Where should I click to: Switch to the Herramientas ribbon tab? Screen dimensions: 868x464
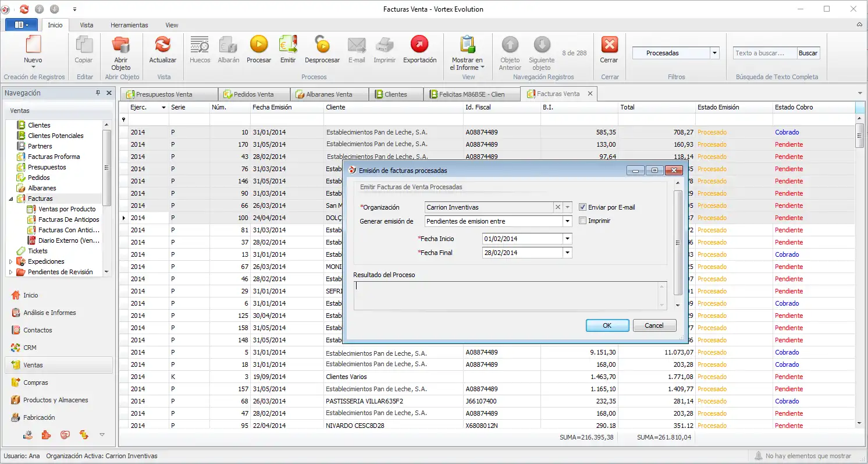[x=129, y=25]
